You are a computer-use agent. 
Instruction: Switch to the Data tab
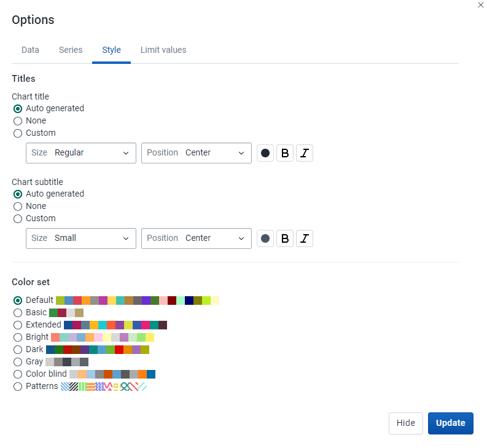(30, 50)
